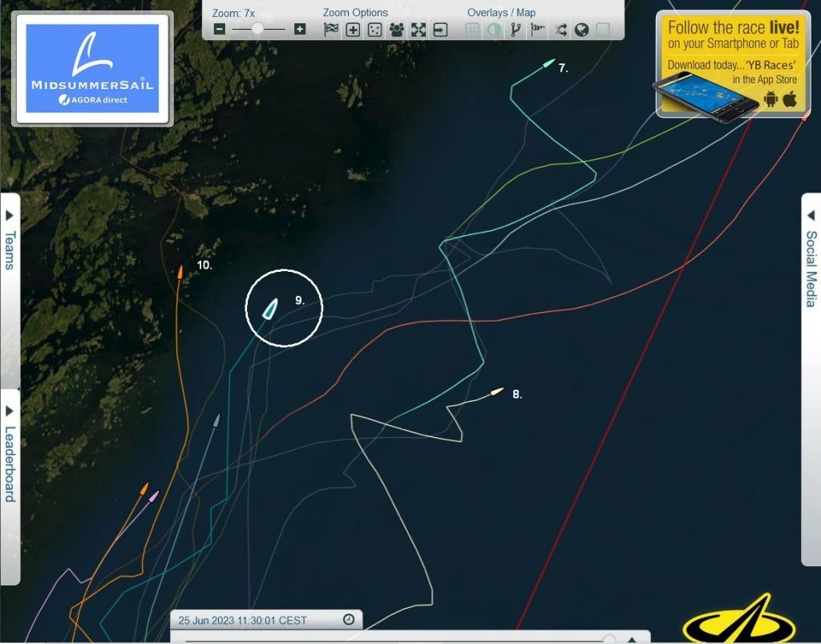Click the zoom in plus button
The height and width of the screenshot is (644, 821).
(300, 30)
